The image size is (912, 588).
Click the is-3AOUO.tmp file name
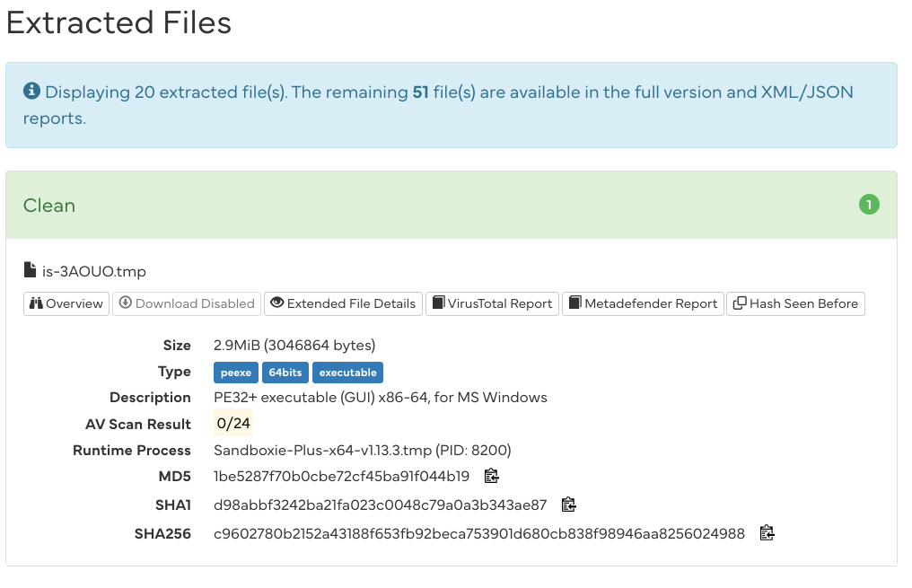(94, 271)
